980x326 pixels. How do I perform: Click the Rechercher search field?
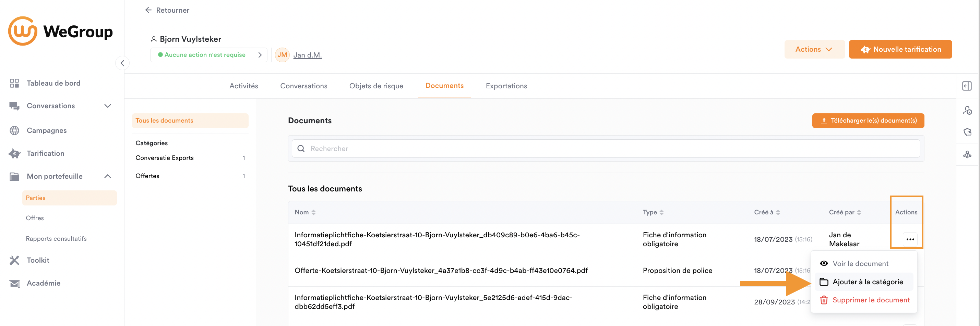click(x=606, y=149)
